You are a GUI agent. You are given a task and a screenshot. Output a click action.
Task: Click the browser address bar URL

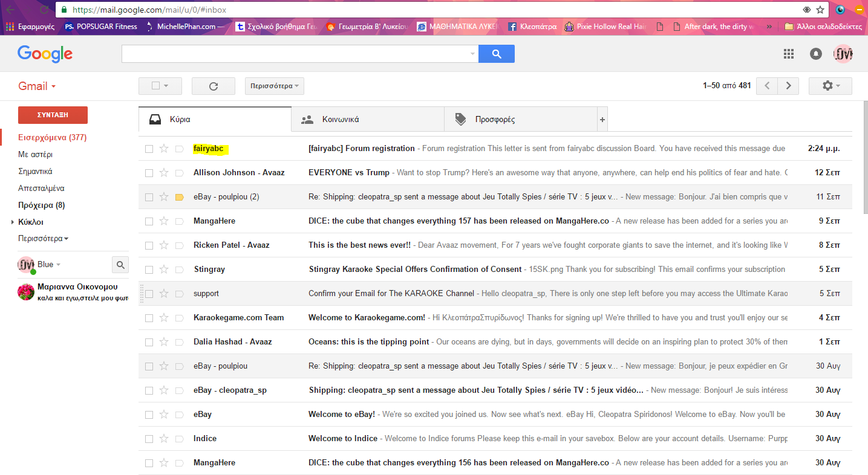(150, 10)
